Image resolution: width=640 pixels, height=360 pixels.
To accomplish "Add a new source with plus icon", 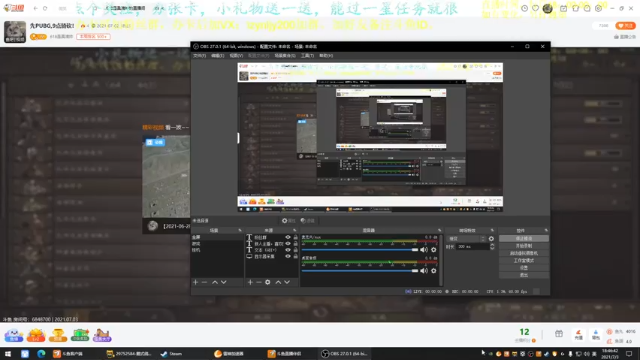I will pos(250,282).
